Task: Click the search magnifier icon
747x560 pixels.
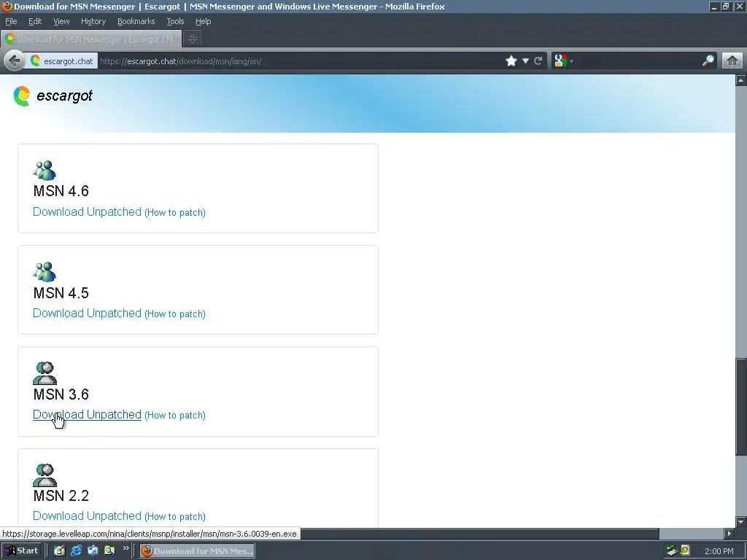Action: [708, 61]
